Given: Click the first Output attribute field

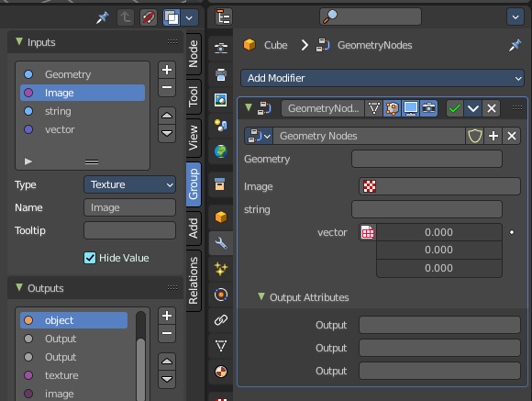Looking at the screenshot, I should coord(439,325).
